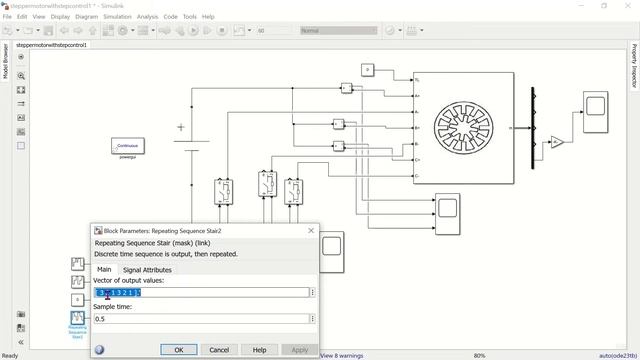
Task: Select the triangular Gain block
Action: [557, 142]
